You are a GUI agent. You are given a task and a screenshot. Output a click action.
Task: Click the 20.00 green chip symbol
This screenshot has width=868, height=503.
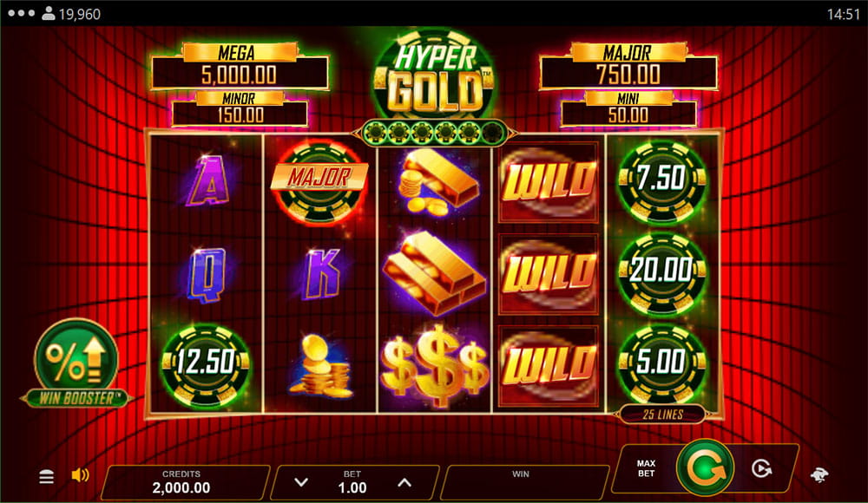click(x=662, y=271)
